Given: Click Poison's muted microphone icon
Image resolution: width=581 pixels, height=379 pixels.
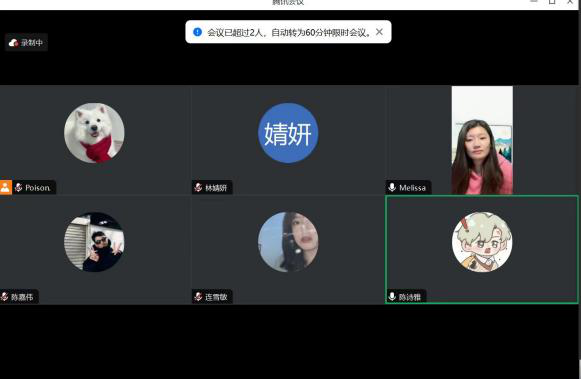Looking at the screenshot, I should (19, 187).
